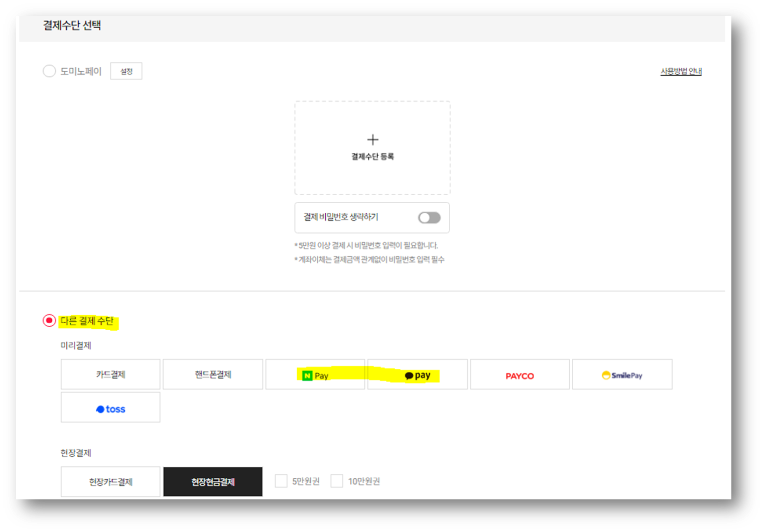
Task: Choose 카드결제 payment option
Action: (x=110, y=374)
